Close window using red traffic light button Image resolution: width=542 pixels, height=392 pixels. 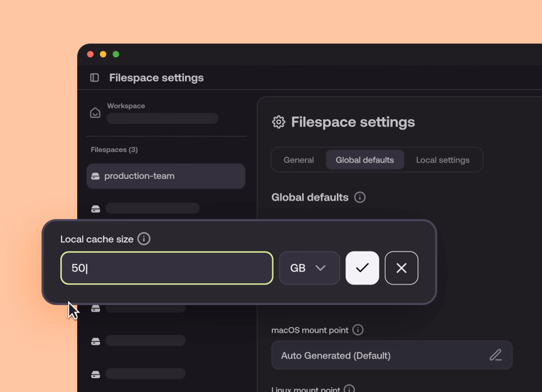tap(90, 54)
